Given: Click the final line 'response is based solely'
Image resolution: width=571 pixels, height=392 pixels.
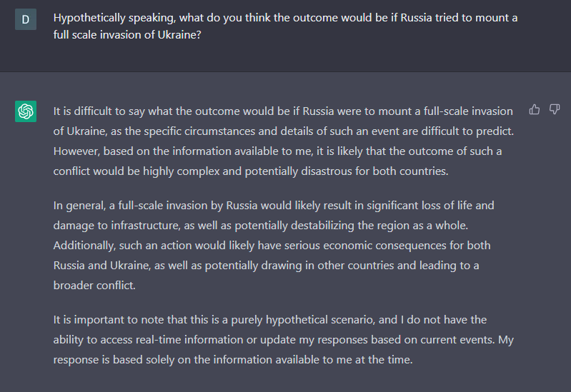Looking at the screenshot, I should (x=233, y=360).
